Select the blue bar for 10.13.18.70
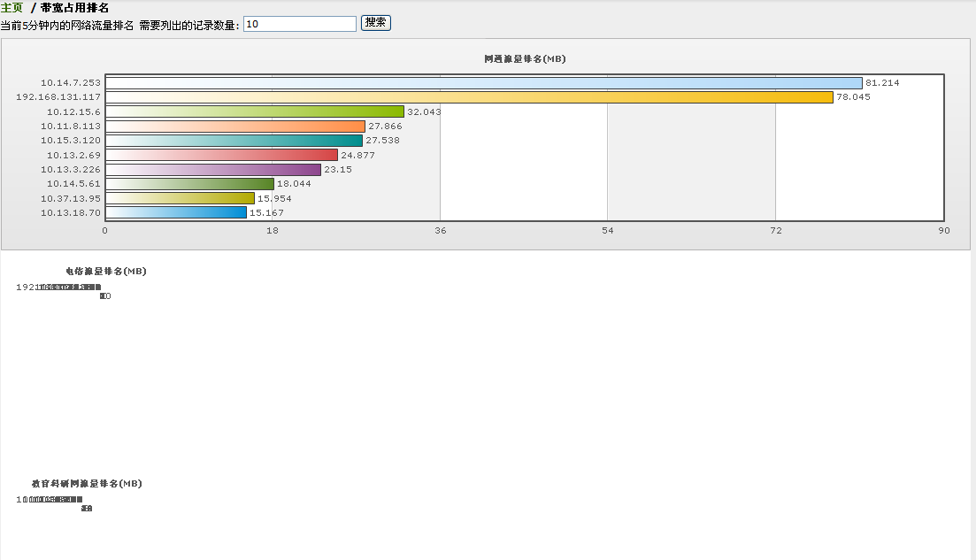 point(176,212)
